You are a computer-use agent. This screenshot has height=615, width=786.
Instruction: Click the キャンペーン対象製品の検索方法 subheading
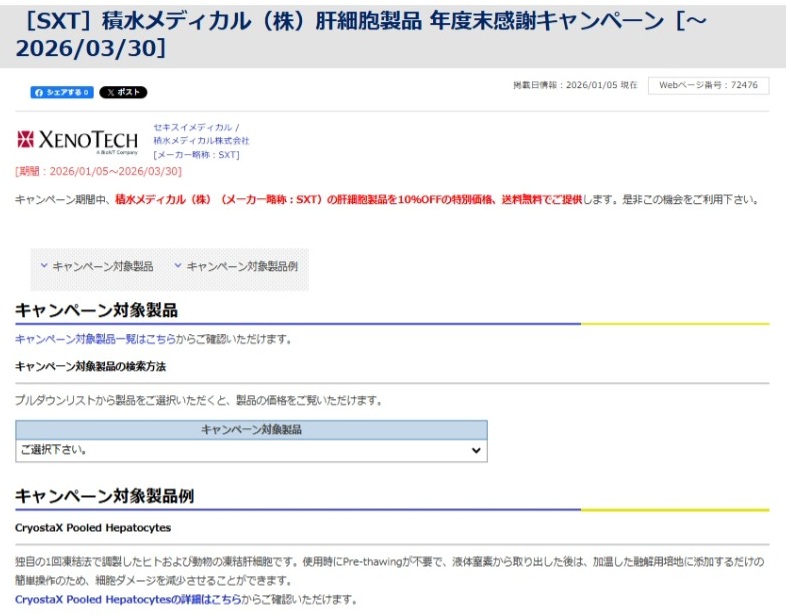(90, 367)
